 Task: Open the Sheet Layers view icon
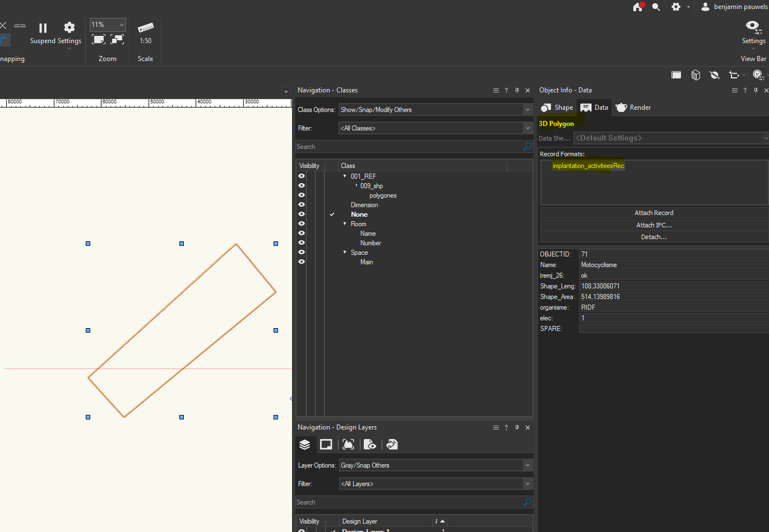point(326,444)
